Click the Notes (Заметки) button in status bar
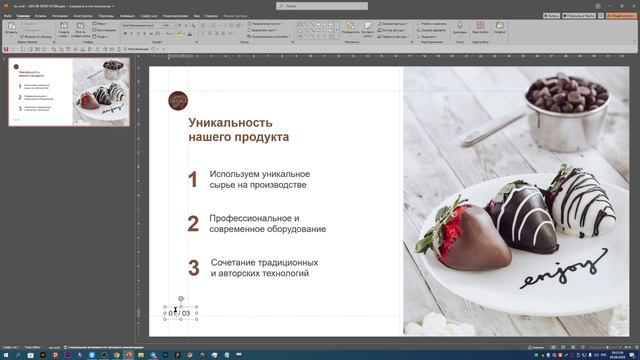The height and width of the screenshot is (360, 640). click(536, 347)
